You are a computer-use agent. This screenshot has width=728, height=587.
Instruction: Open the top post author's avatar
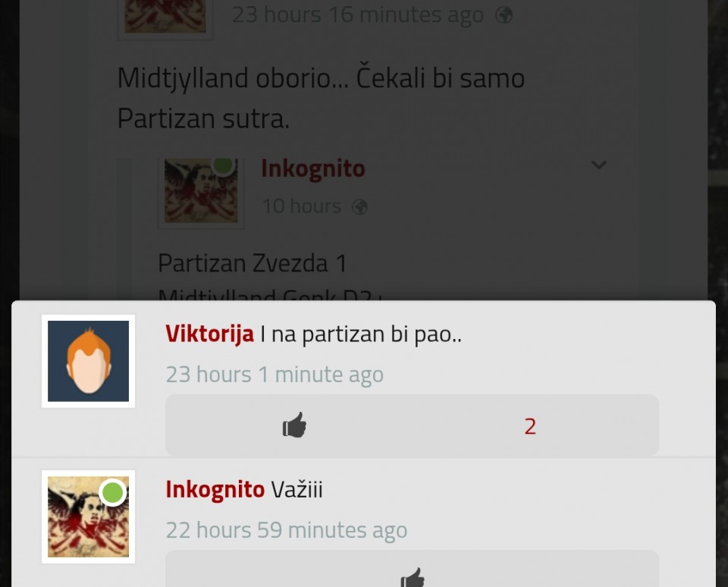(165, 17)
